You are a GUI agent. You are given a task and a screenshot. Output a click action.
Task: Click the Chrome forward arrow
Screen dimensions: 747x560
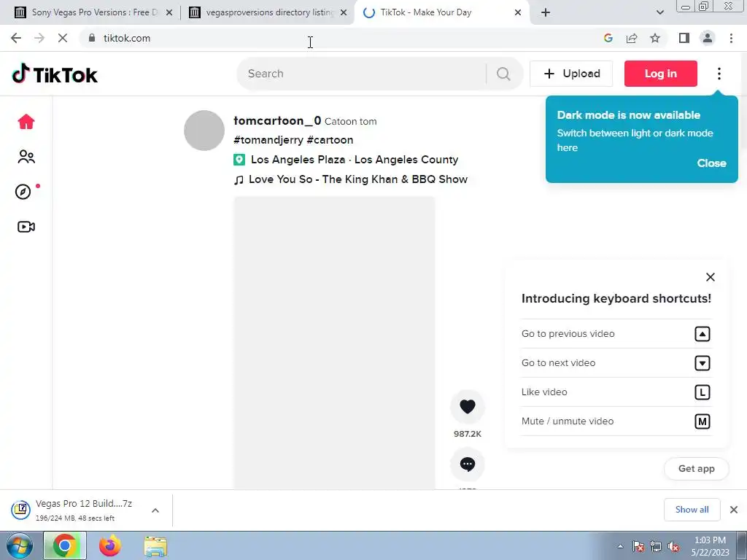click(x=39, y=38)
